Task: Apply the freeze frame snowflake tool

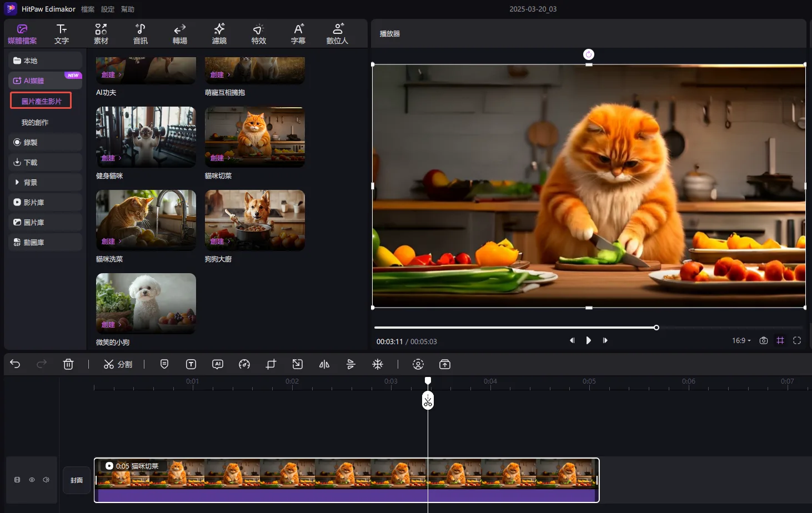Action: pyautogui.click(x=378, y=364)
